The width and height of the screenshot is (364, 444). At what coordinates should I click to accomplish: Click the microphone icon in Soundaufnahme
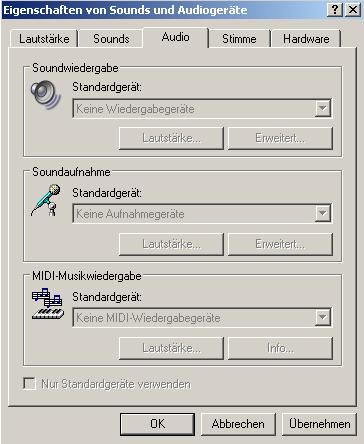46,200
